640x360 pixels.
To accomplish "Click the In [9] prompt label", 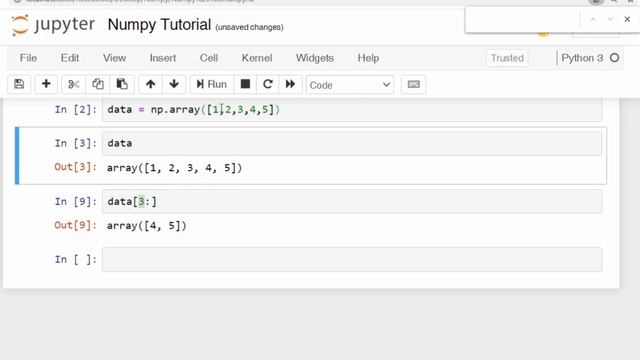I will point(76,202).
